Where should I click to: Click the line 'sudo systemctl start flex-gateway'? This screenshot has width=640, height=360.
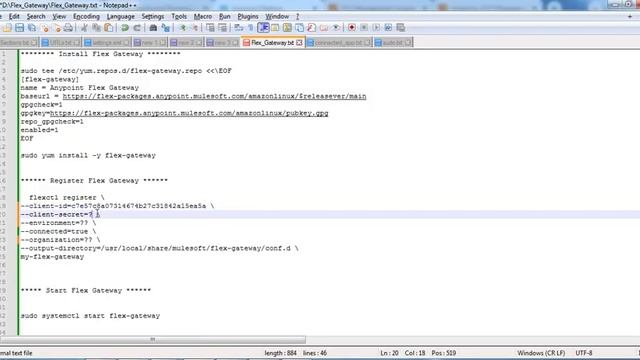[x=90, y=316]
